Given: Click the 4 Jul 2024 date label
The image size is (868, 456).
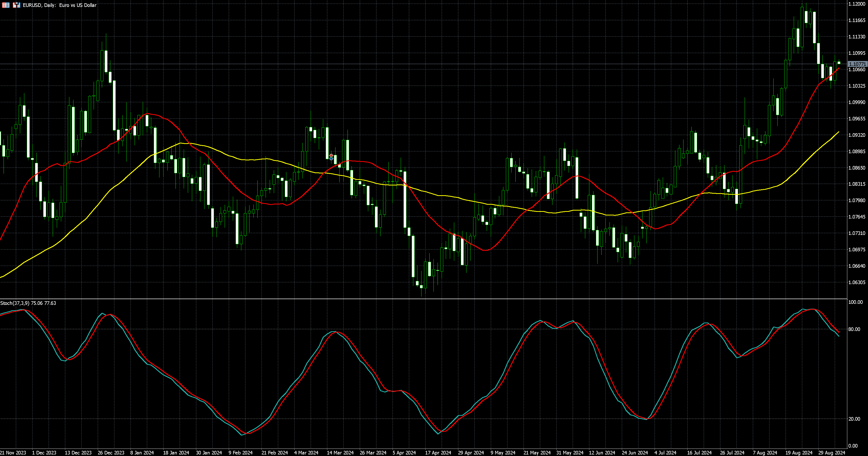Looking at the screenshot, I should click(x=665, y=453).
